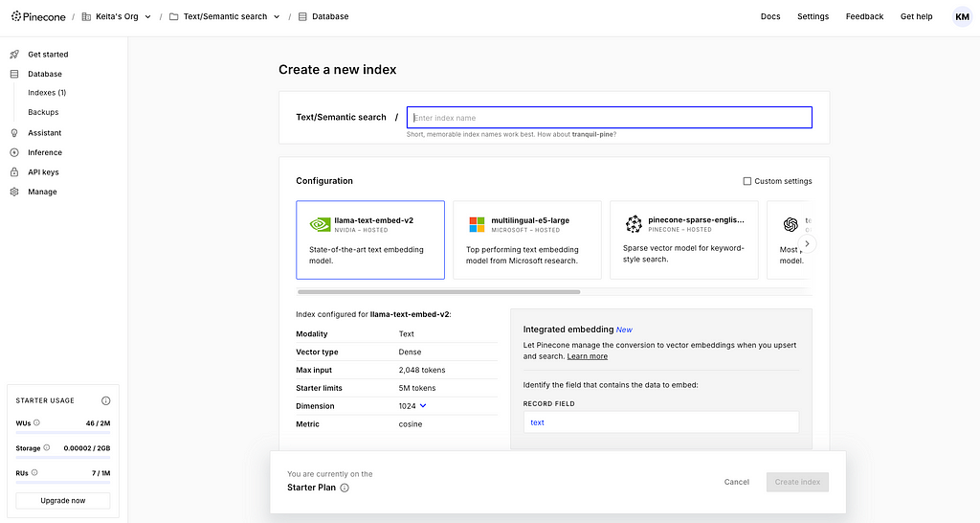
Task: Click the Storage usage progress bar
Action: click(62, 457)
